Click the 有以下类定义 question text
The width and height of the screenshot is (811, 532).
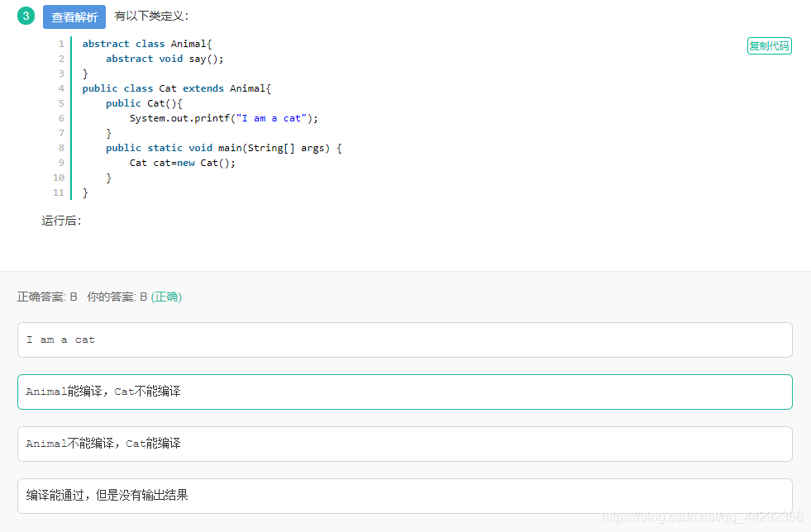[x=151, y=16]
